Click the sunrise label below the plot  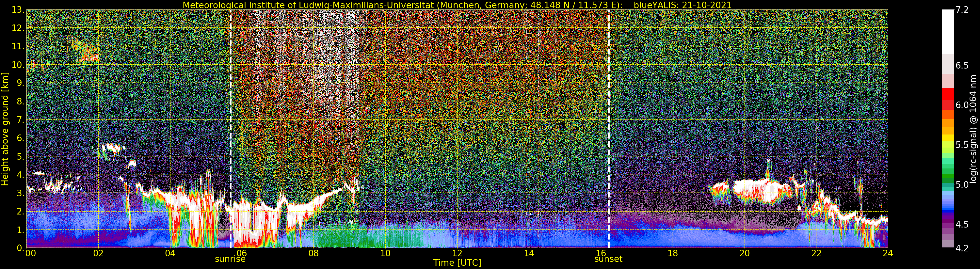tap(230, 259)
